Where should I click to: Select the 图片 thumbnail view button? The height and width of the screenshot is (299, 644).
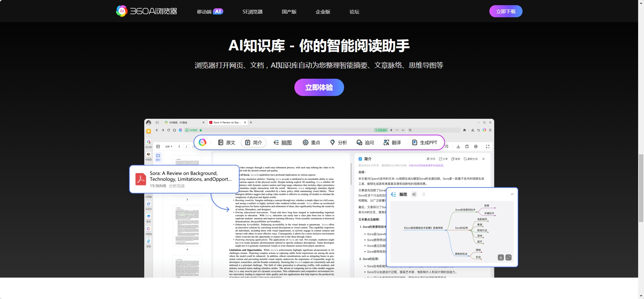tap(158, 157)
